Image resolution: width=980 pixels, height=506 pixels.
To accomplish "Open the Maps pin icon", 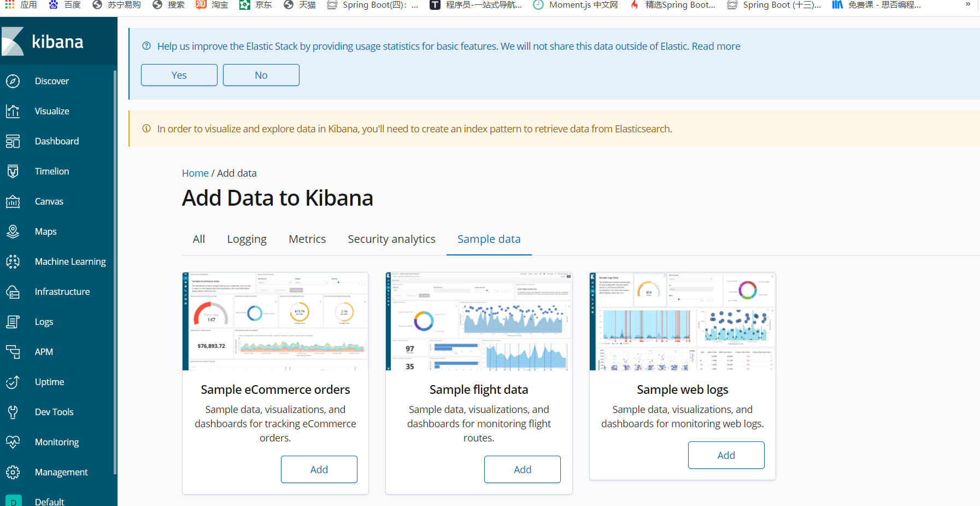I will (x=13, y=231).
